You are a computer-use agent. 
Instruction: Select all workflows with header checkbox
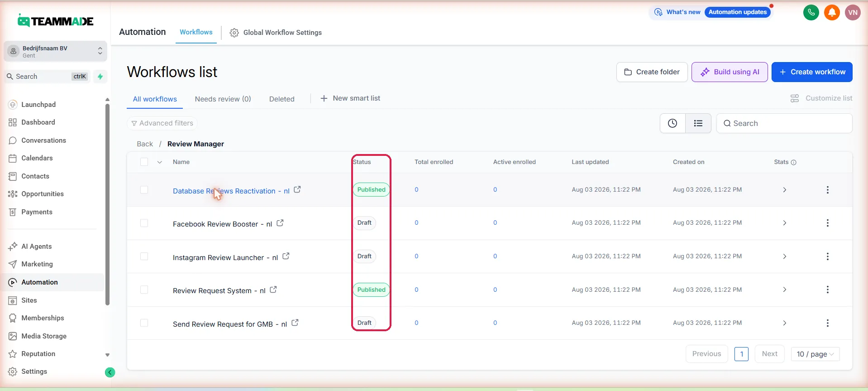point(144,162)
